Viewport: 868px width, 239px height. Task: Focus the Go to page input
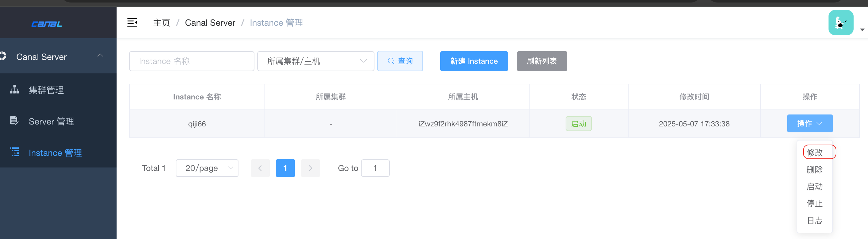tap(375, 168)
